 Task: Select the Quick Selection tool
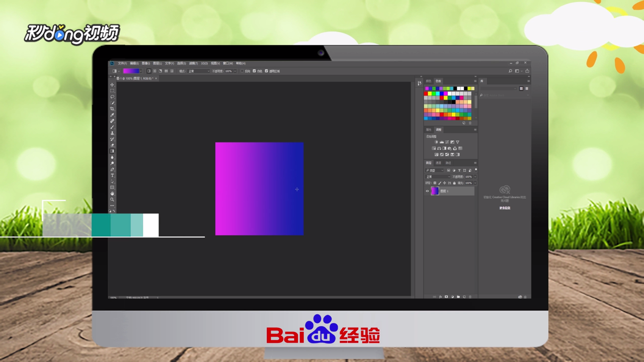(112, 103)
